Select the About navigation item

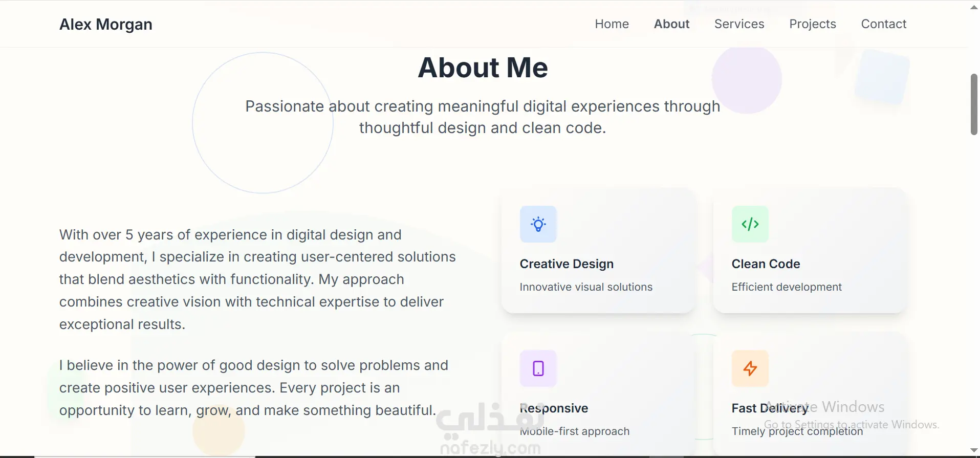point(671,24)
